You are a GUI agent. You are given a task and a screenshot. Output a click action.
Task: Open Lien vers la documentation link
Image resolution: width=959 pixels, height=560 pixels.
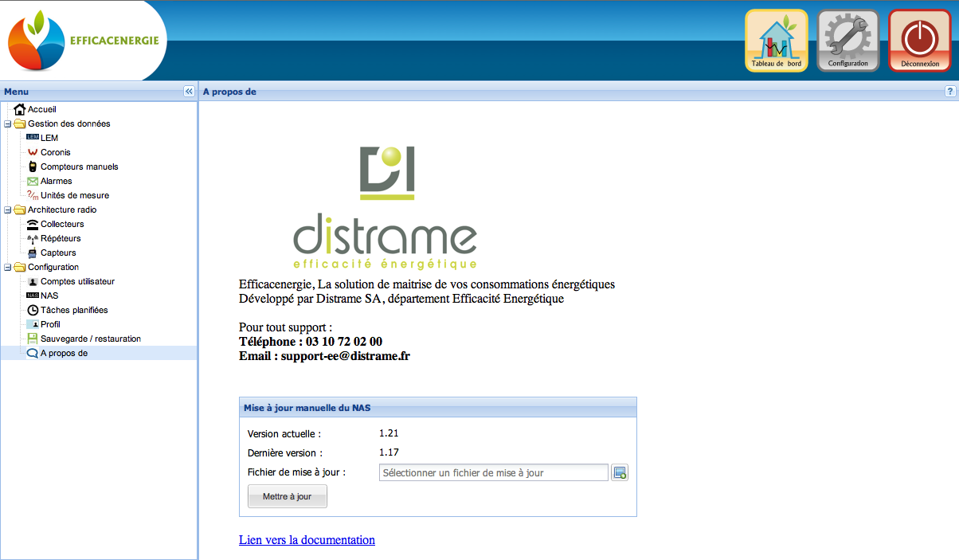pos(307,540)
